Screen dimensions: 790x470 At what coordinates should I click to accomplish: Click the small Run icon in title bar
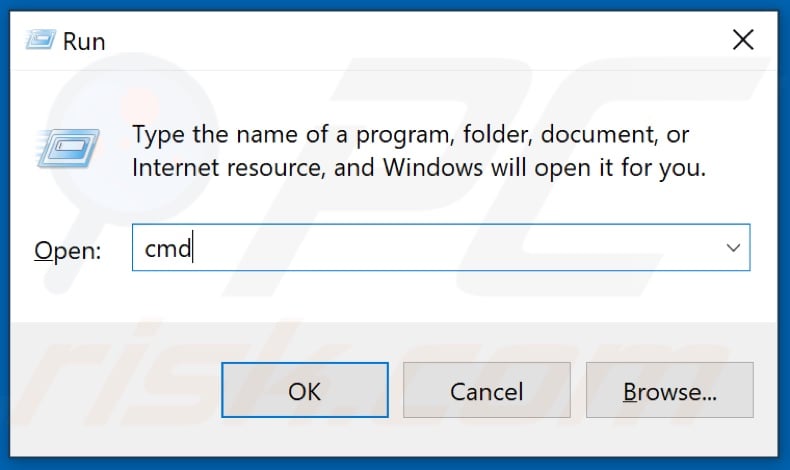[x=40, y=40]
